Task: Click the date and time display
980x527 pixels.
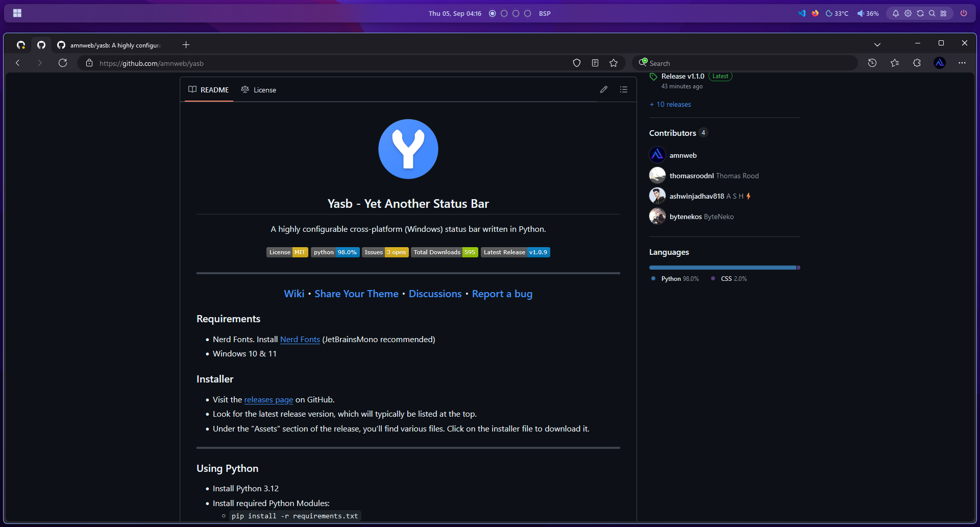Action: tap(455, 13)
